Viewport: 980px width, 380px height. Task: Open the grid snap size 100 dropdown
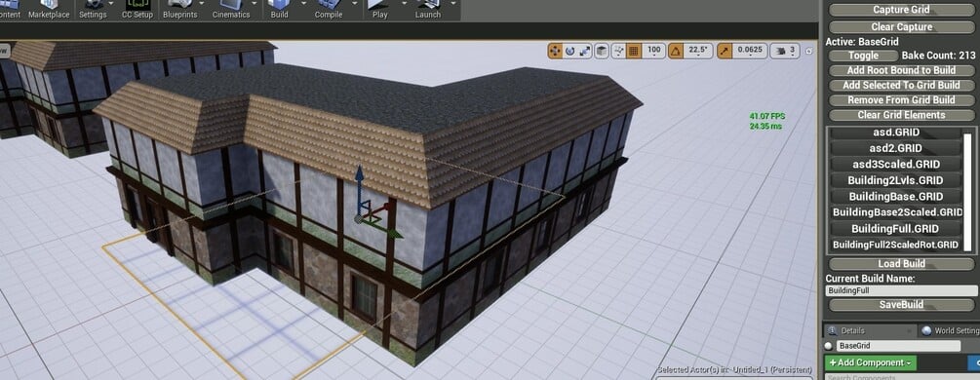[x=653, y=51]
